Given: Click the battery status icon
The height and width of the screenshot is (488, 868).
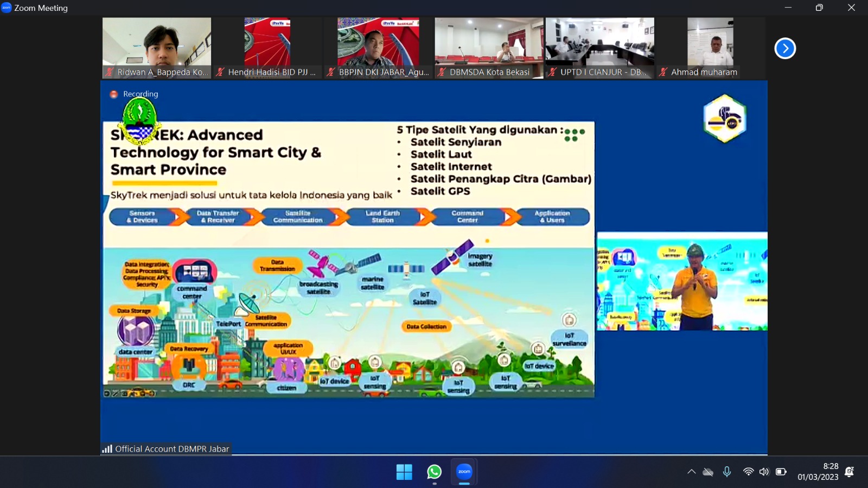Looking at the screenshot, I should 781,472.
